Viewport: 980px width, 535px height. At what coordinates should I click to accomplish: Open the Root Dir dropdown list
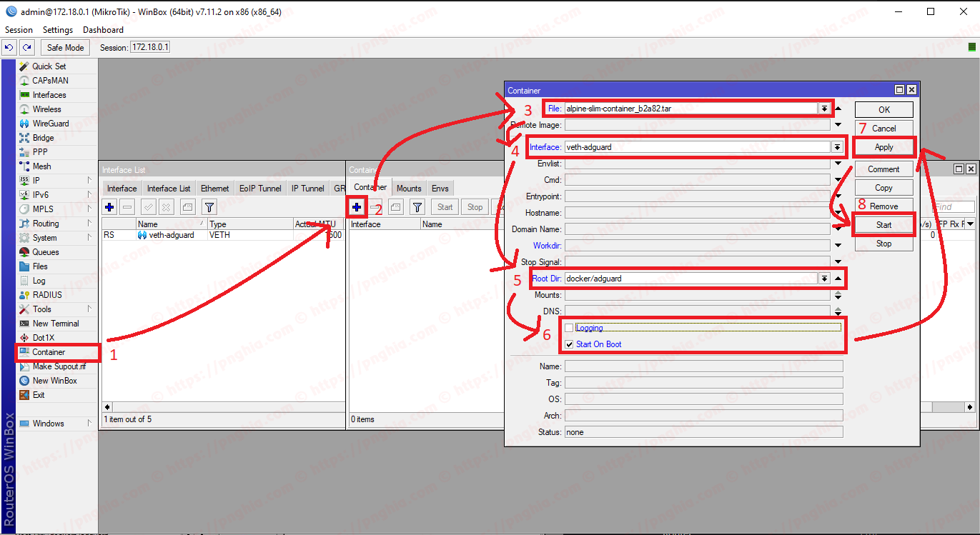pyautogui.click(x=824, y=279)
